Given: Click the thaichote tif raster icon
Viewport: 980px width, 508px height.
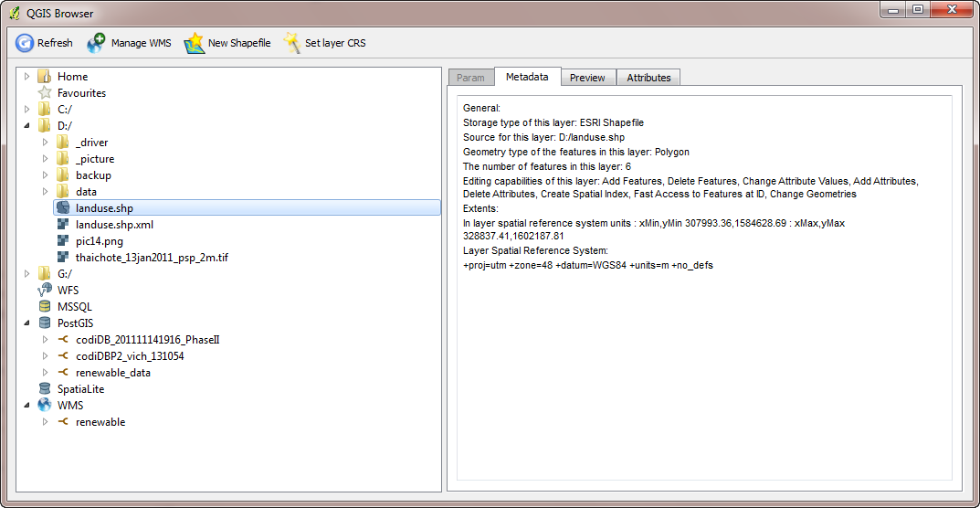Looking at the screenshot, I should point(62,257).
